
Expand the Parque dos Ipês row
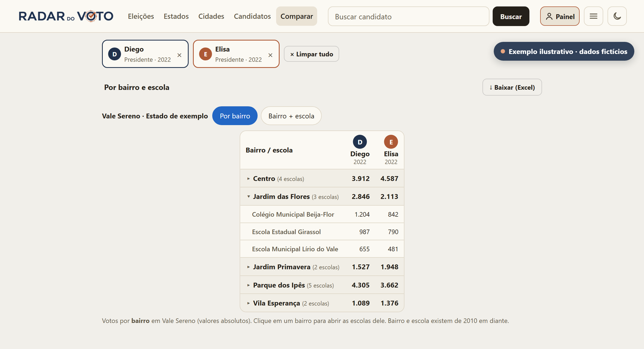(322, 285)
